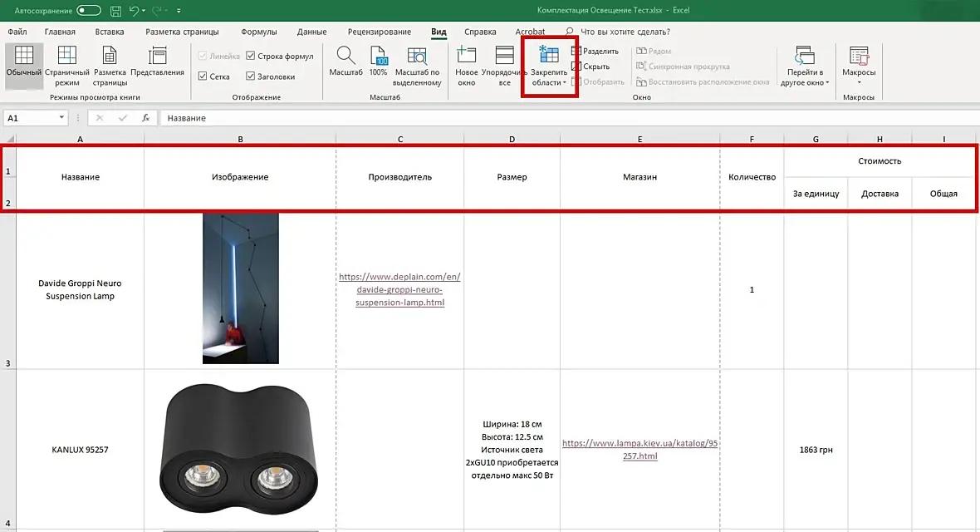The image size is (980, 532).
Task: Click the Разделить button
Action: [595, 52]
